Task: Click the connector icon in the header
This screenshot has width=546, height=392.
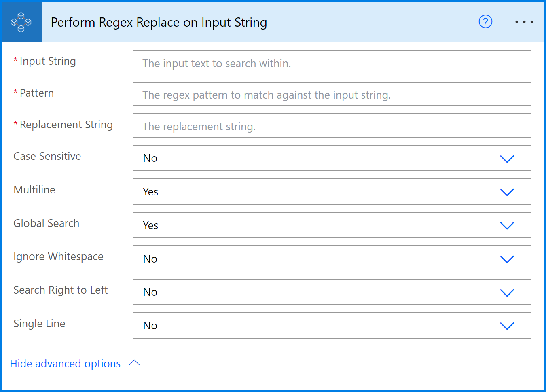Action: click(x=21, y=22)
